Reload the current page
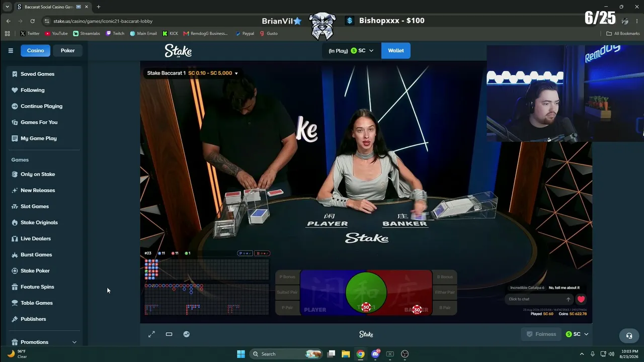The height and width of the screenshot is (362, 644). tap(33, 21)
